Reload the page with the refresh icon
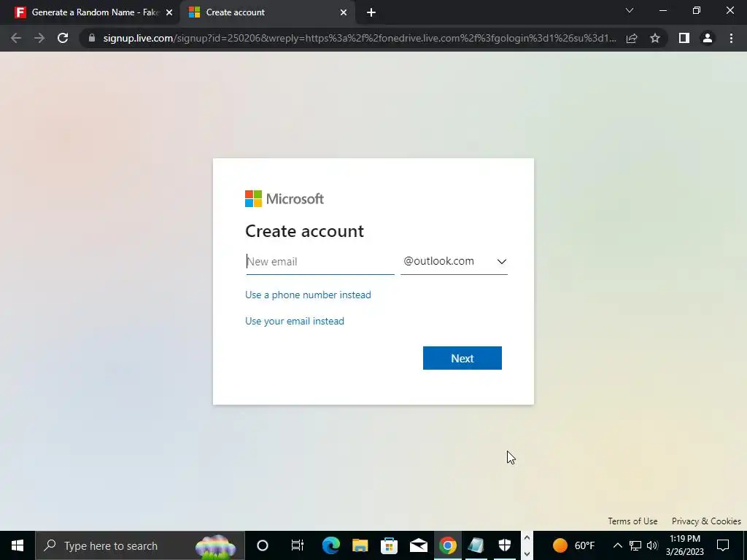Screen dimensions: 747x560 (63, 38)
